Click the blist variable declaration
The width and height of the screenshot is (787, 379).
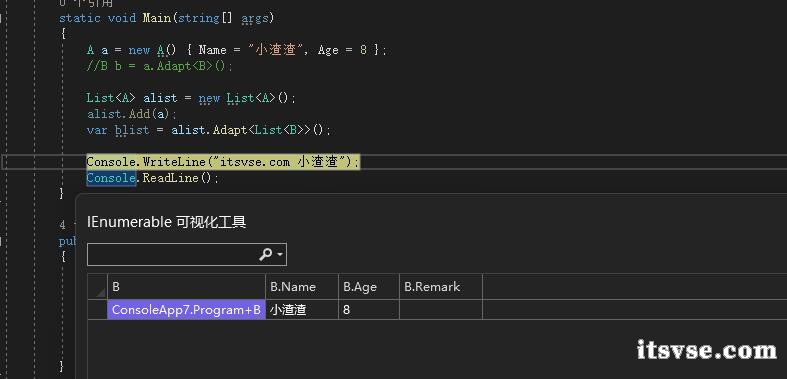pos(132,130)
